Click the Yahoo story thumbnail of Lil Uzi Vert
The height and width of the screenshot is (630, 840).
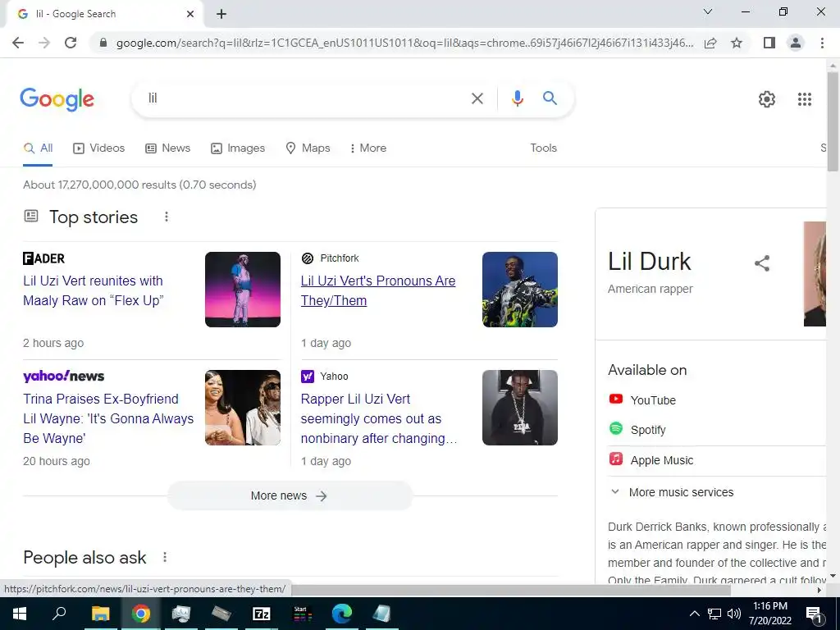(519, 408)
